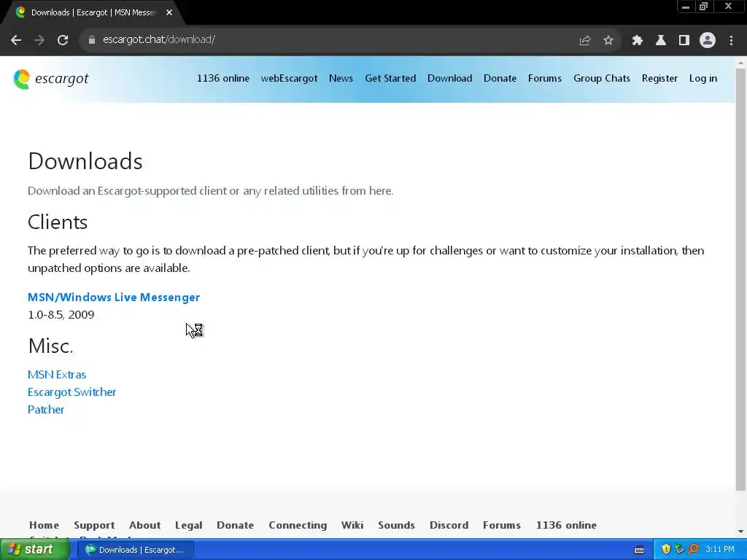Click the keyboard icon in taskbar
This screenshot has height=560, width=747.
coord(639,550)
